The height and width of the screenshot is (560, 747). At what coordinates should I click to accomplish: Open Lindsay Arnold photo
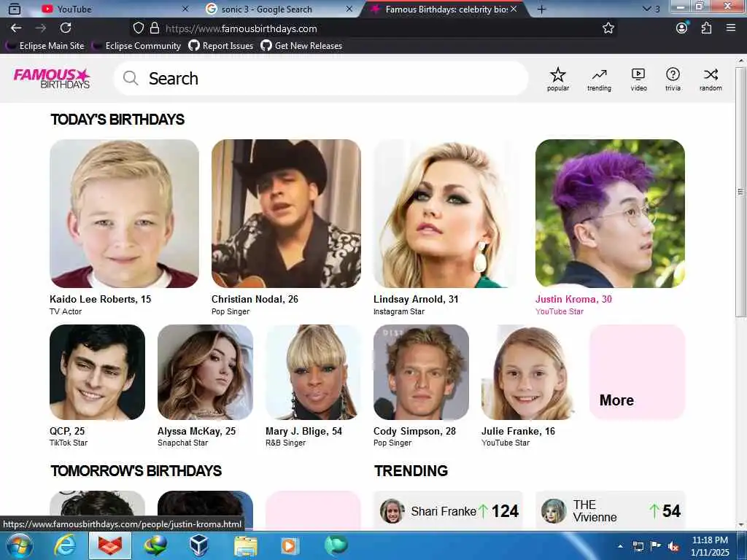448,214
